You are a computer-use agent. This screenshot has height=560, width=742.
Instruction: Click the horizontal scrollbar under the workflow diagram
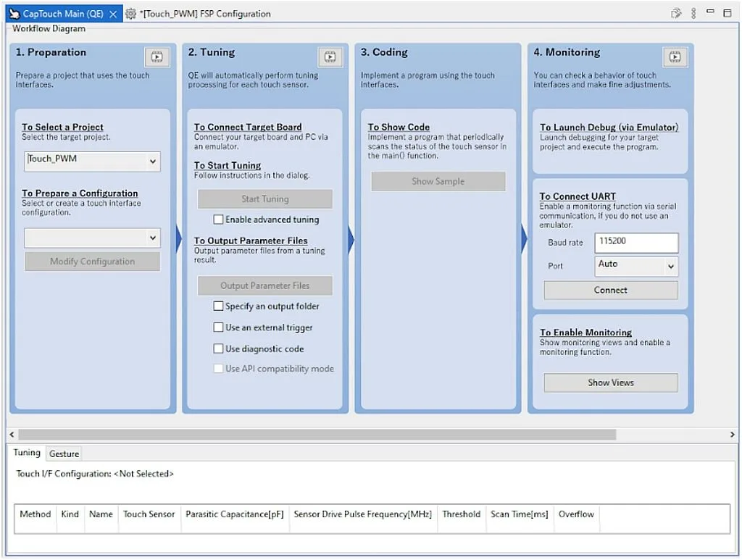click(x=317, y=434)
